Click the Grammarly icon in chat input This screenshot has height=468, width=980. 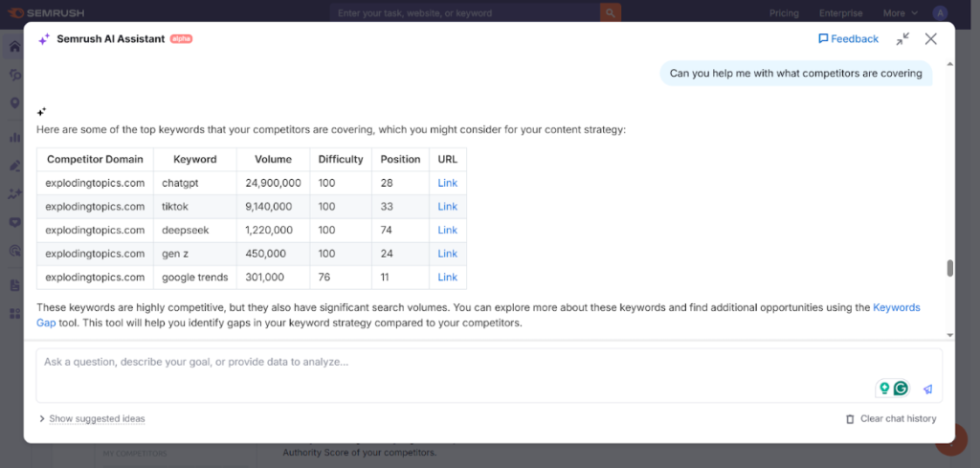tap(901, 388)
